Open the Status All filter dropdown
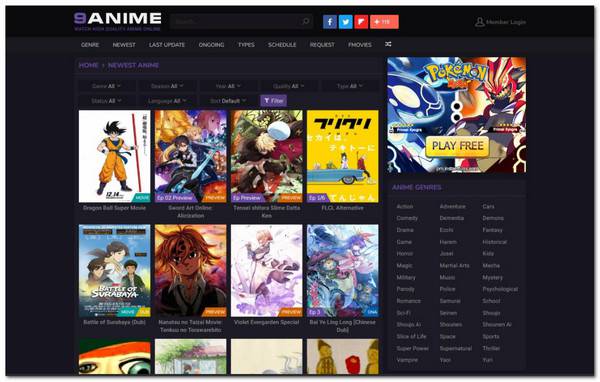The image size is (600, 382). coord(106,101)
